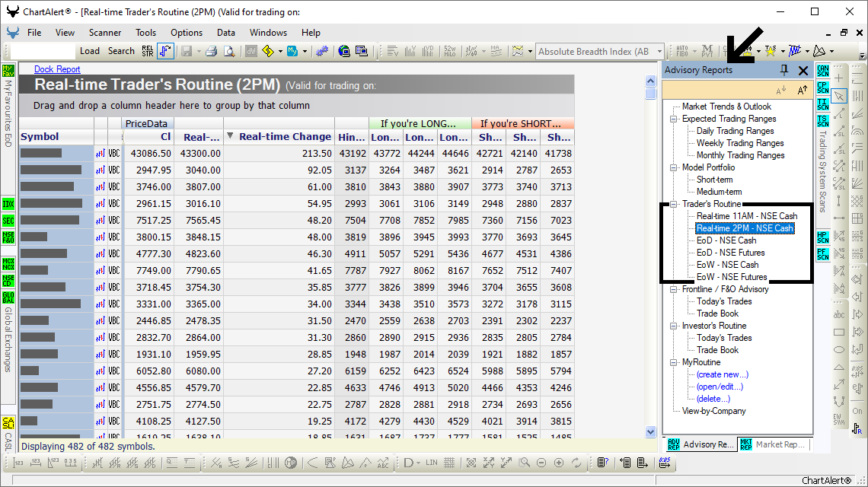Click the MP circle icon in bottom toolbar

click(291, 463)
